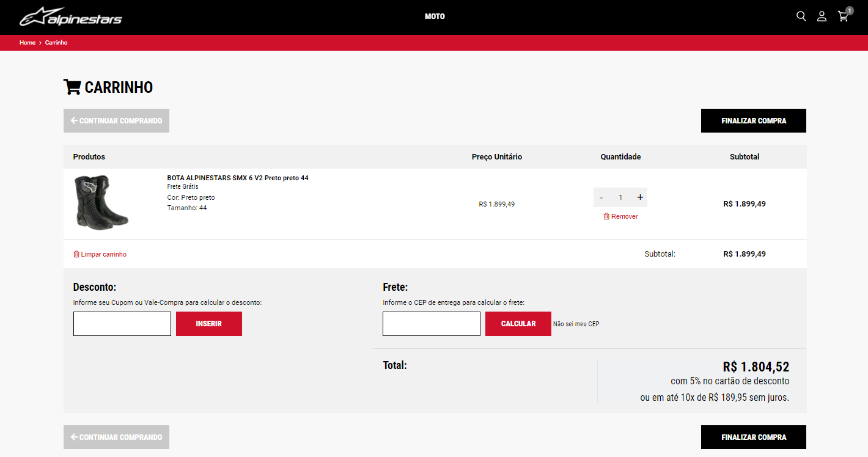Image resolution: width=868 pixels, height=457 pixels.
Task: Click the bottom Continuar Comprando button
Action: coord(116,437)
